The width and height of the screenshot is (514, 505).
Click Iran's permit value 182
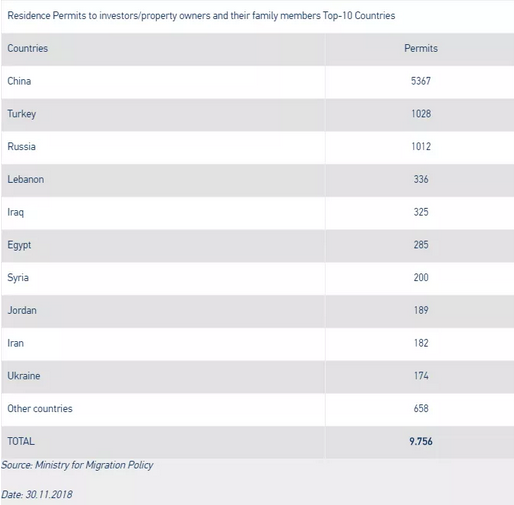tap(421, 343)
